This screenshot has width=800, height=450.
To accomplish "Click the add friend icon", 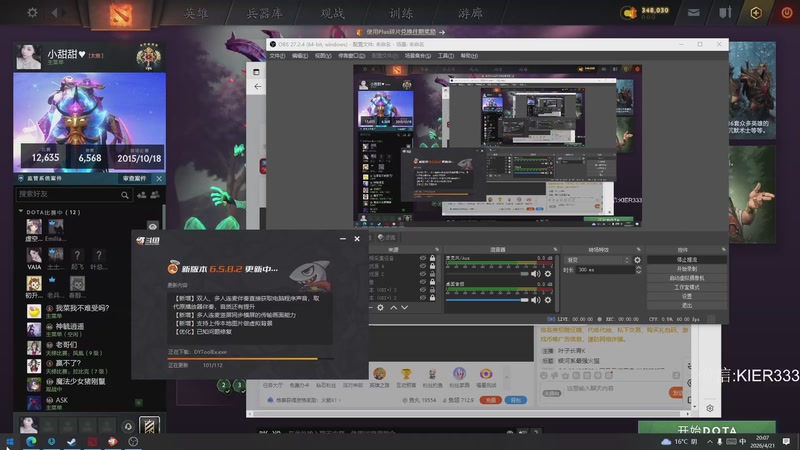I will [x=141, y=194].
